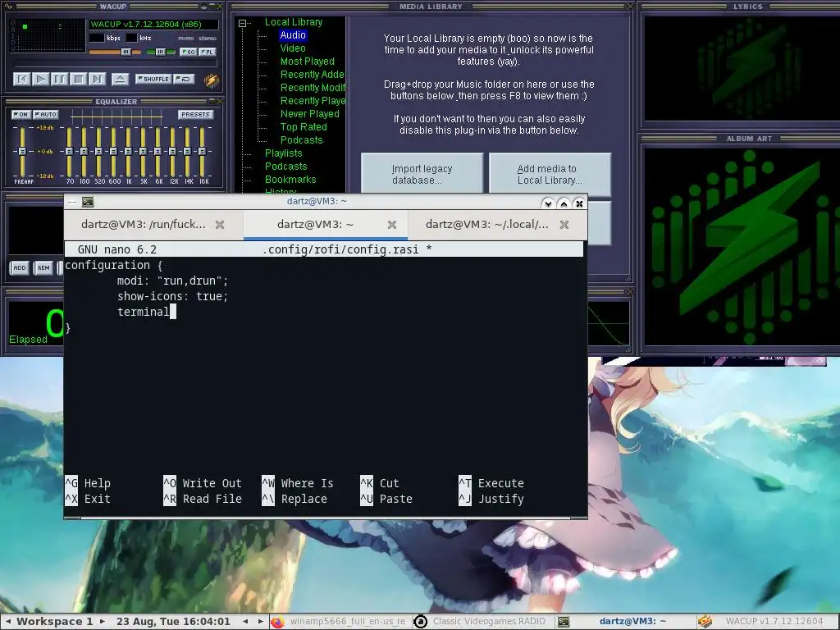Click the 'show-icons: true;' line in nano
840x630 pixels.
coord(172,296)
